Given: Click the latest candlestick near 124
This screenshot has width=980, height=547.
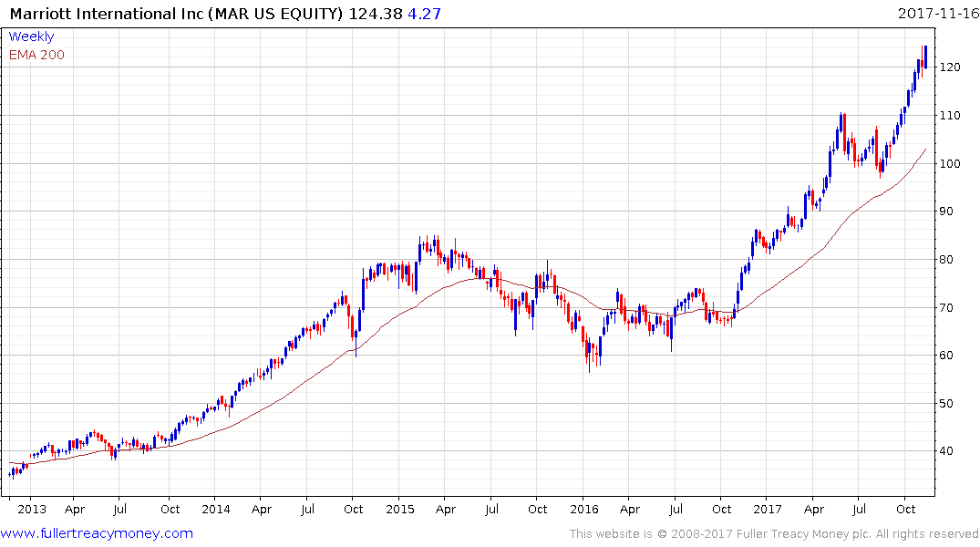Looking at the screenshot, I should [925, 57].
